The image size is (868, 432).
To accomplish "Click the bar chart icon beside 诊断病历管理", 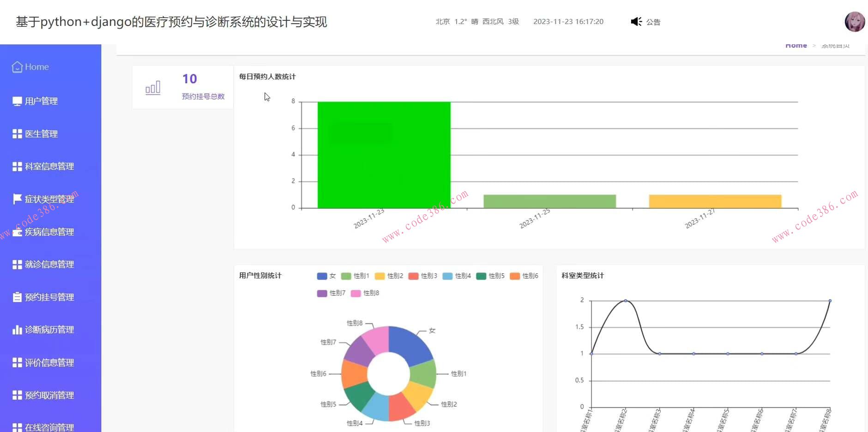I will coord(17,330).
